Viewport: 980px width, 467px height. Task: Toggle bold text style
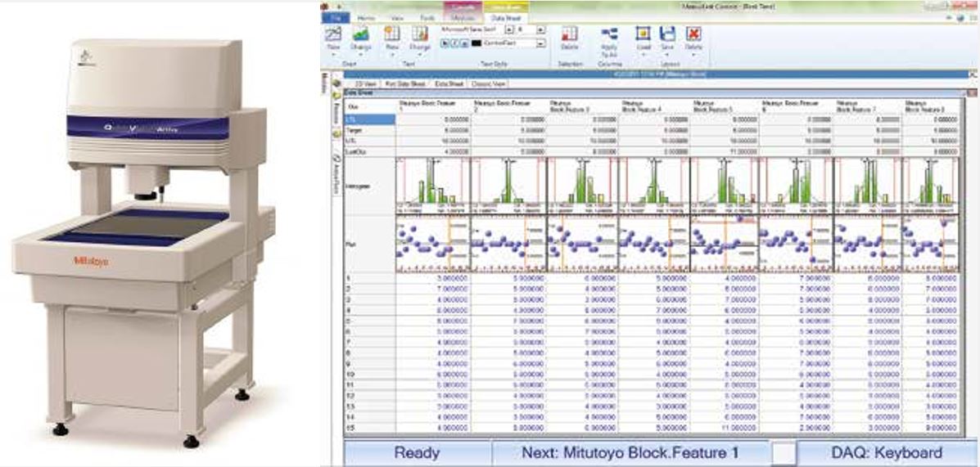(x=445, y=43)
